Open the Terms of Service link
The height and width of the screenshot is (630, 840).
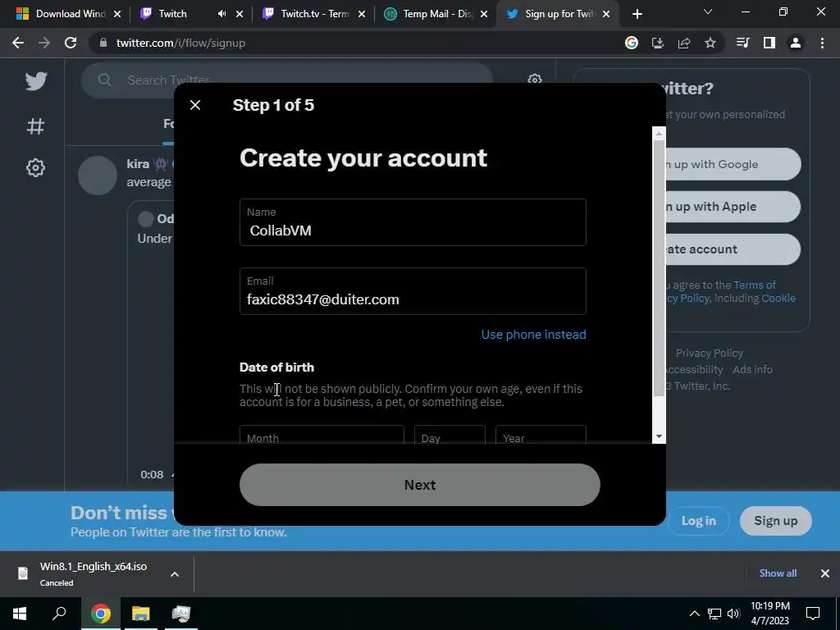pyautogui.click(x=755, y=285)
